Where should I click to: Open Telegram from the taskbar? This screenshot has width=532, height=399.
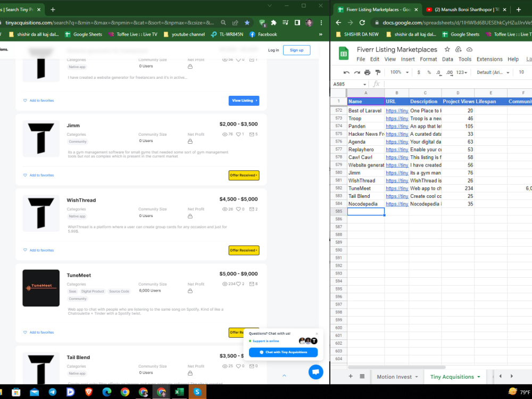[52, 392]
